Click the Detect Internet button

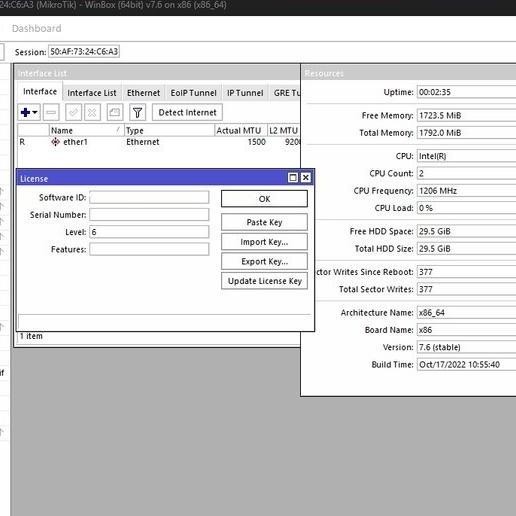coord(187,112)
